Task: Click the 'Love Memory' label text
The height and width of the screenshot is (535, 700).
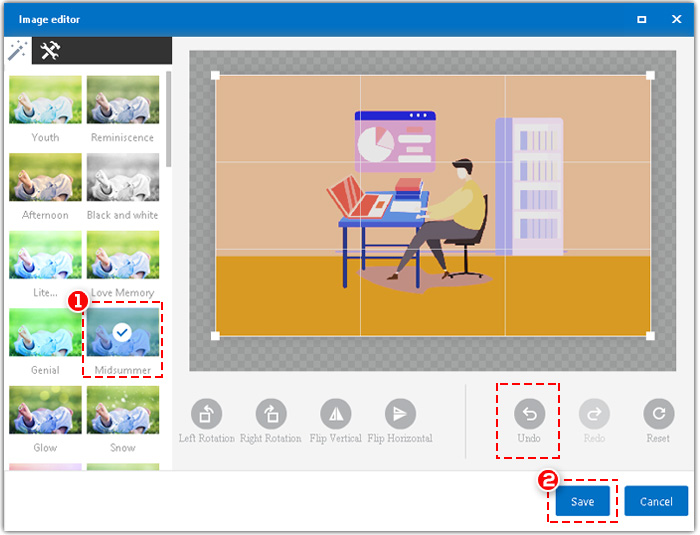Action: pyautogui.click(x=122, y=293)
